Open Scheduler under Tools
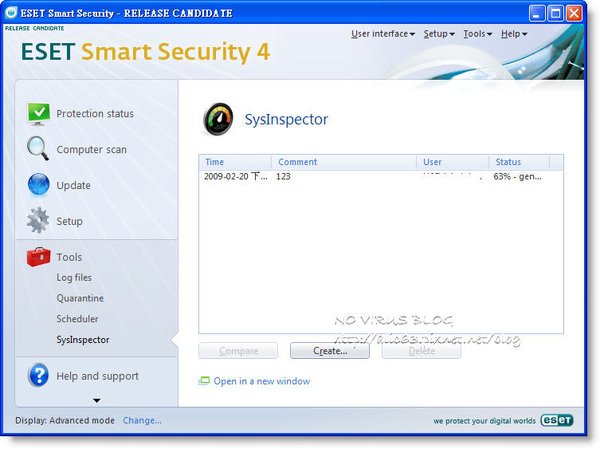Screen dimensions: 600x449 (77, 319)
